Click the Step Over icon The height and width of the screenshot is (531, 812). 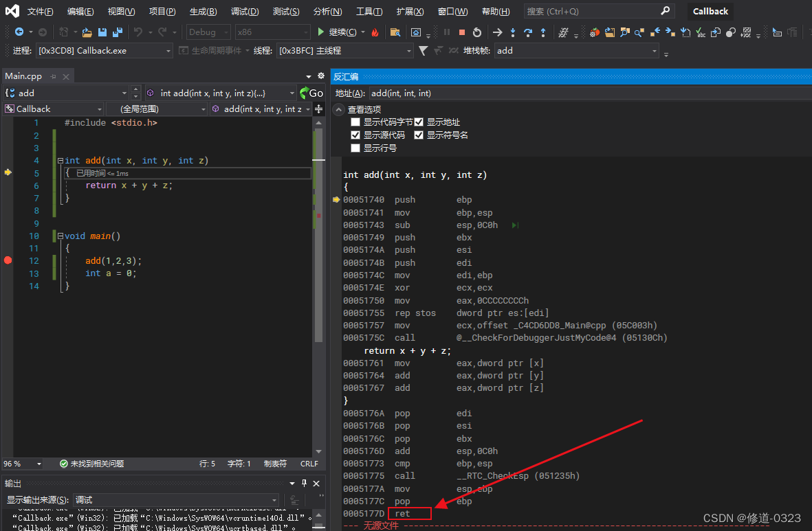point(529,32)
